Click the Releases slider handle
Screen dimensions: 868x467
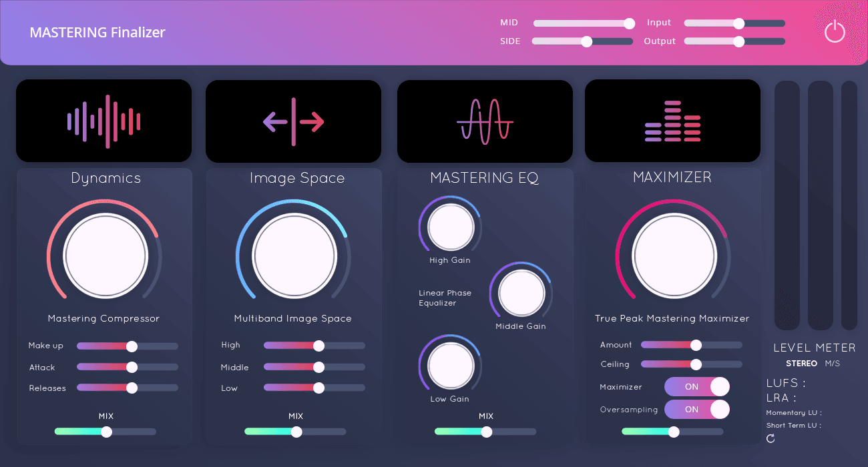pyautogui.click(x=132, y=388)
